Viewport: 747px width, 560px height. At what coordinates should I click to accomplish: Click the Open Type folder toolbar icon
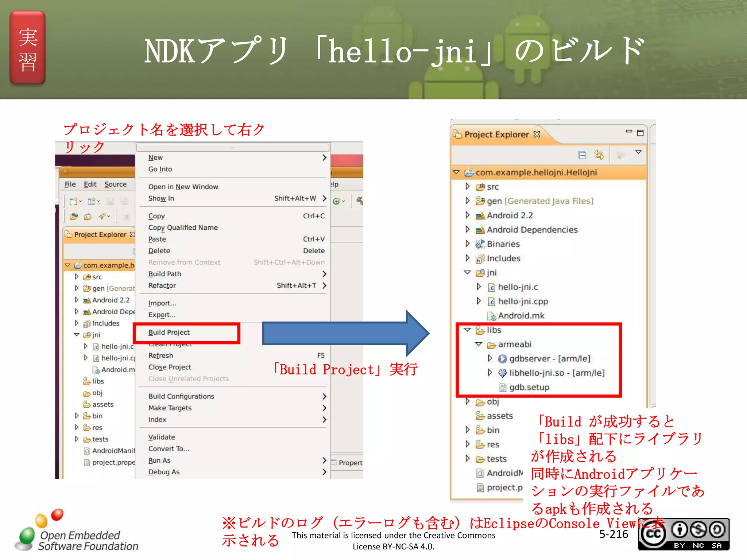coord(74,217)
